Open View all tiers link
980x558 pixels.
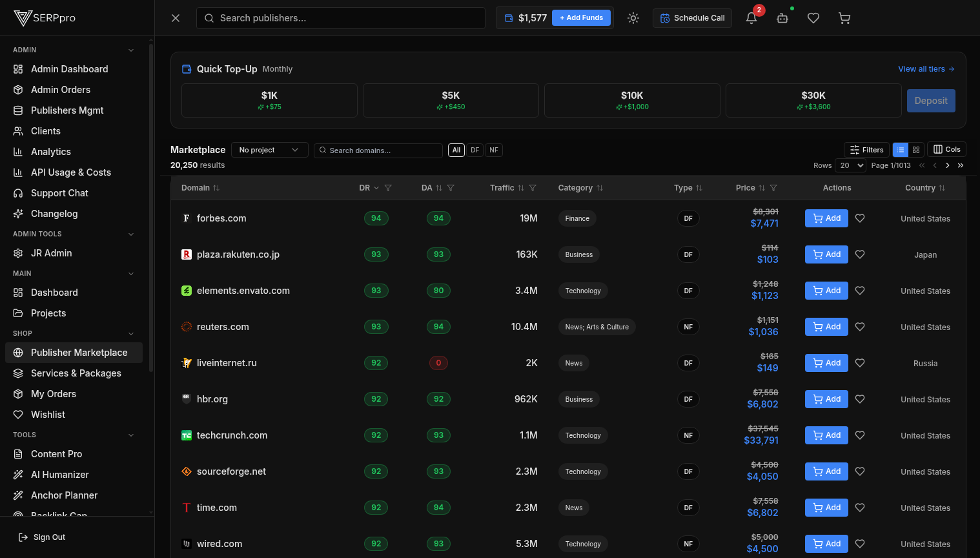[x=926, y=68]
